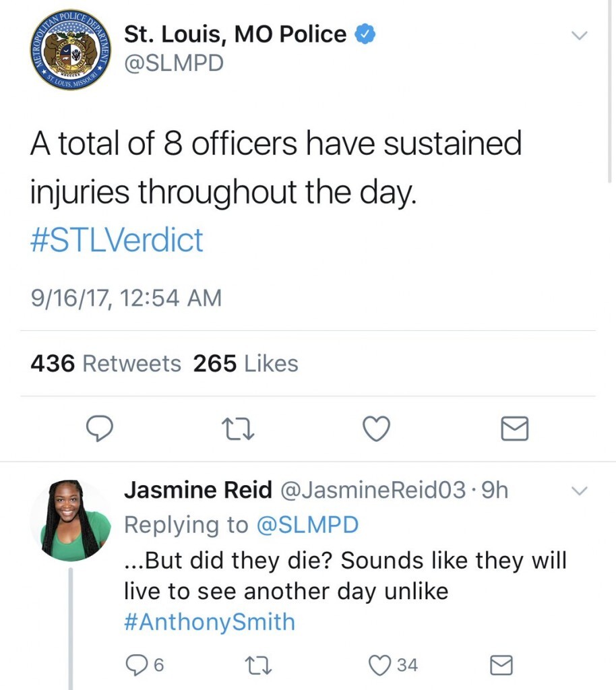The width and height of the screenshot is (616, 690).
Task: Share Jasmine Reid's reply via message
Action: 500,665
